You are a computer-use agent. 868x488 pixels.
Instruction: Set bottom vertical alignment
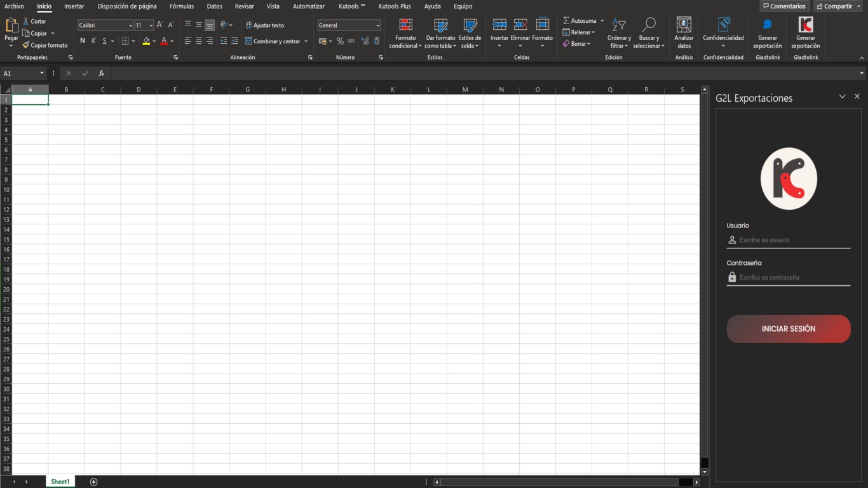pos(210,25)
